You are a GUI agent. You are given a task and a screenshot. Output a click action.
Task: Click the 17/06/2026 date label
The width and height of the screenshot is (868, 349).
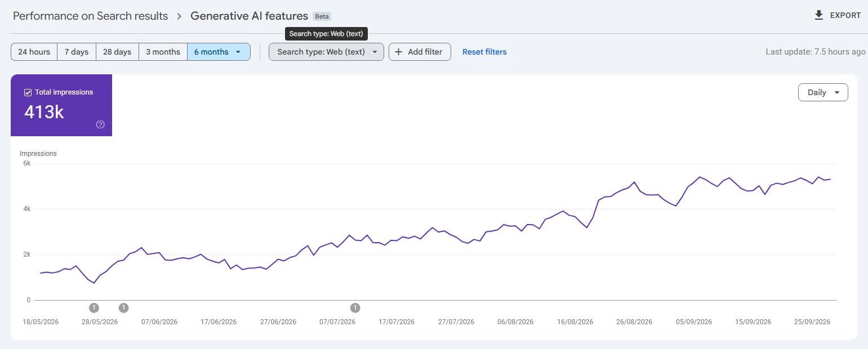tap(219, 322)
